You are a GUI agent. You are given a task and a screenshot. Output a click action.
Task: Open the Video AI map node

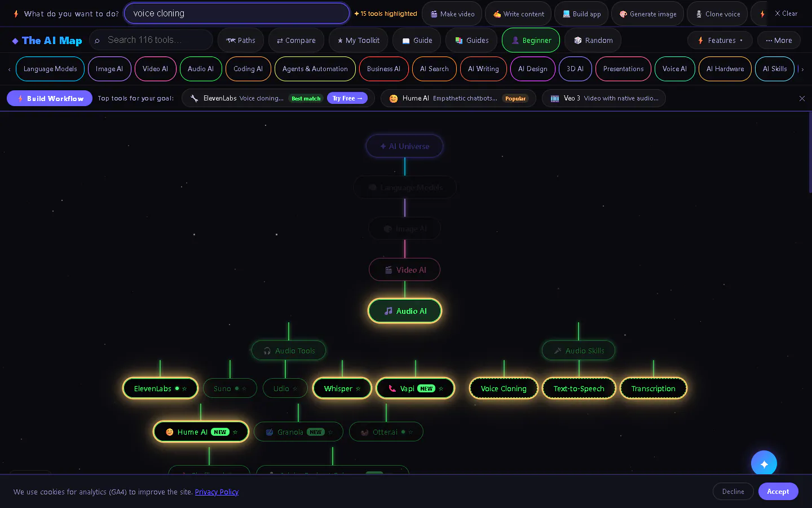click(405, 270)
